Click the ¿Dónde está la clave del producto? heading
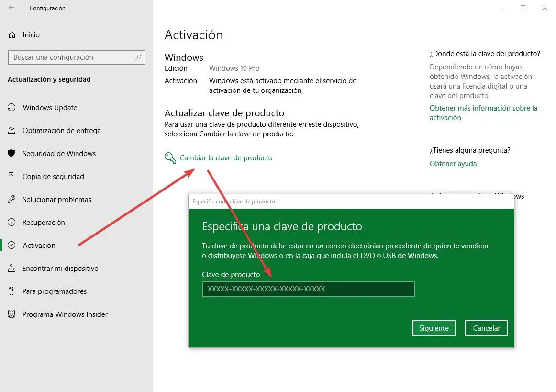The height and width of the screenshot is (392, 556). tap(485, 54)
